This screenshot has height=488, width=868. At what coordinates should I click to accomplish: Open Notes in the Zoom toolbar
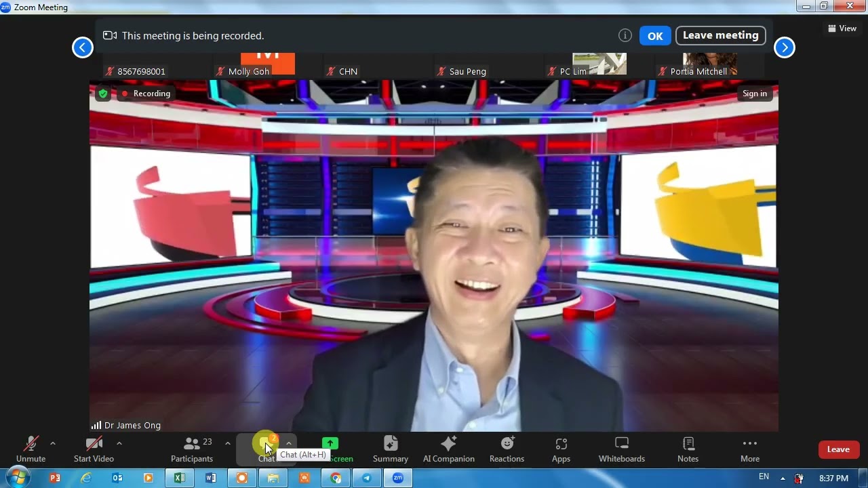tap(688, 449)
